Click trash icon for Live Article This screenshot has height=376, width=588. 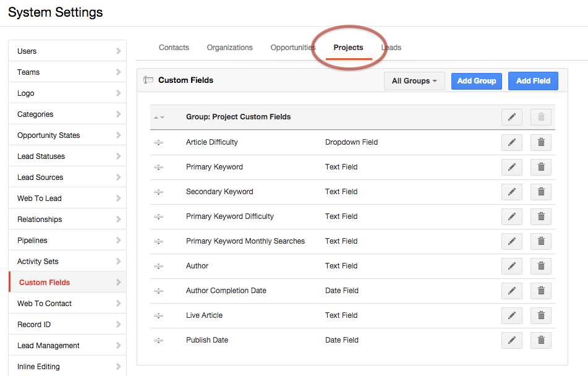click(541, 315)
